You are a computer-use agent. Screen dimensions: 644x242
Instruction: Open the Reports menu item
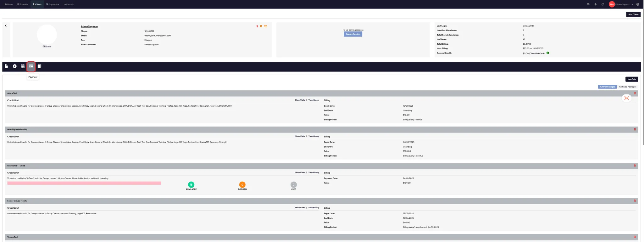(x=69, y=4)
